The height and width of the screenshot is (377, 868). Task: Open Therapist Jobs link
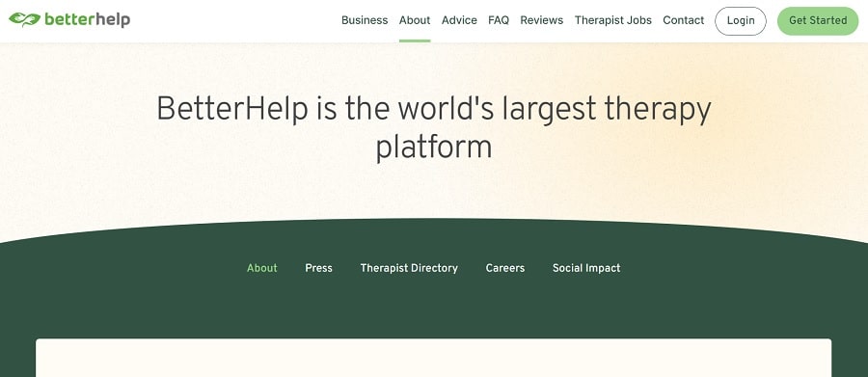pos(612,20)
